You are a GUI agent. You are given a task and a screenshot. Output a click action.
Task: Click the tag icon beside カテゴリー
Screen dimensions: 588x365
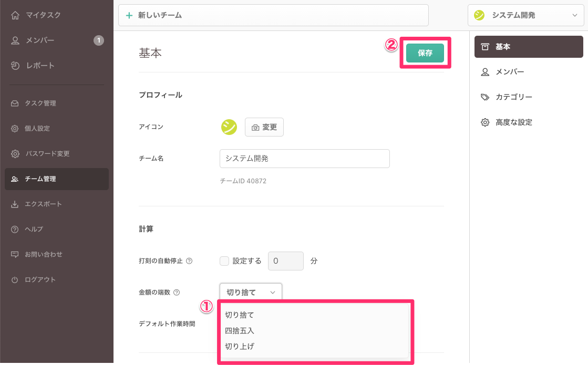click(485, 97)
